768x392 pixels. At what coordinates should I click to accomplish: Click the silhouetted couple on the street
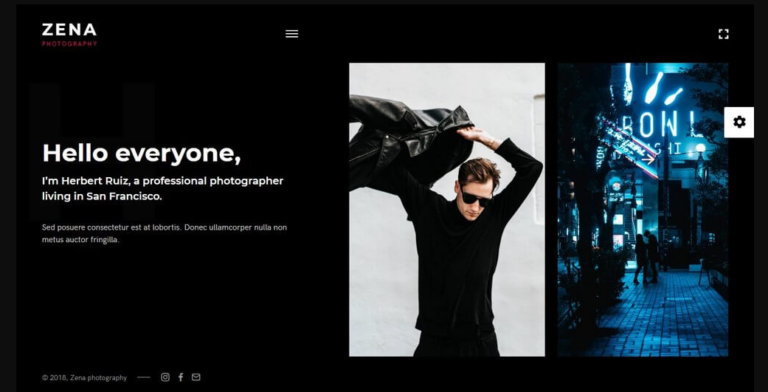[647, 257]
